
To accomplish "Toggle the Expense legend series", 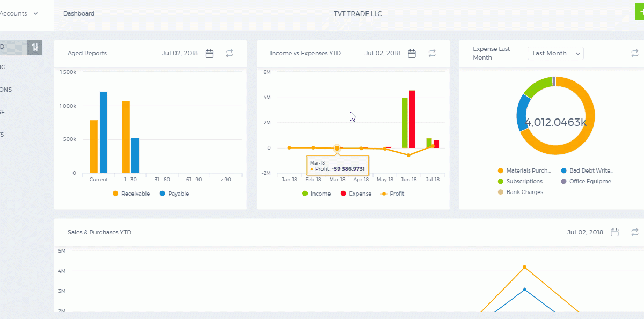I will (356, 194).
